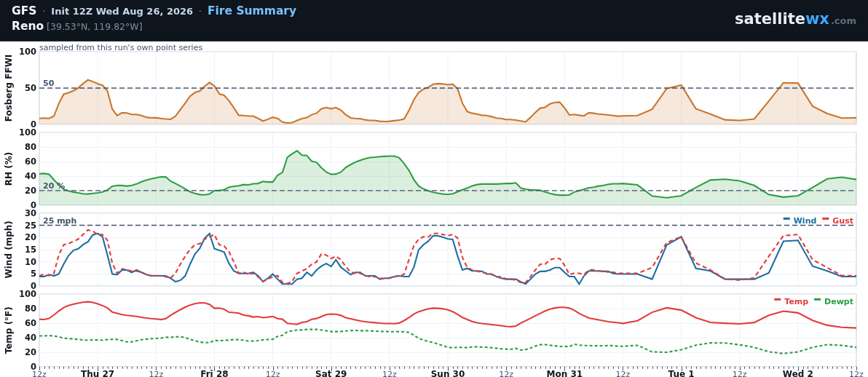Image resolution: width=868 pixels, height=377 pixels.
Task: Click the satellitewx.com logo
Action: click(x=795, y=20)
